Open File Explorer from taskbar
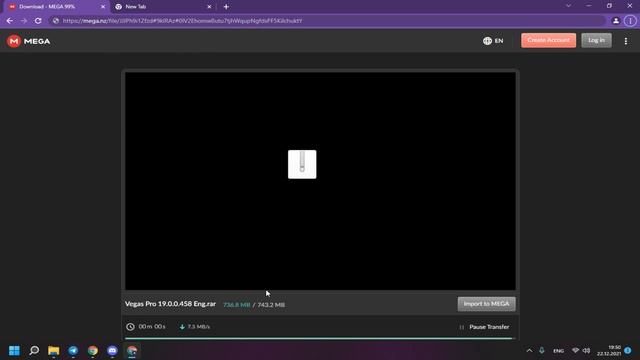640x360 pixels. (53, 351)
